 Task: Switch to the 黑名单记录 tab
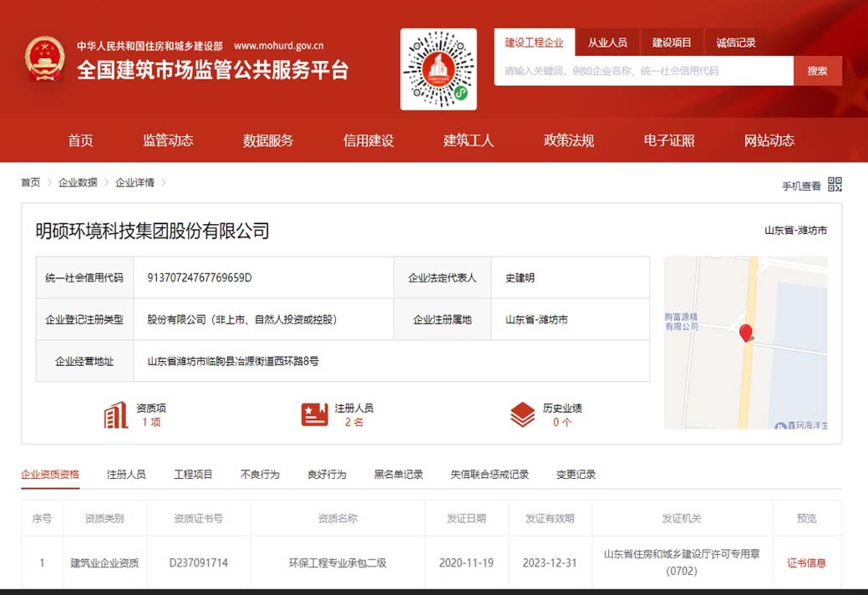(x=398, y=475)
